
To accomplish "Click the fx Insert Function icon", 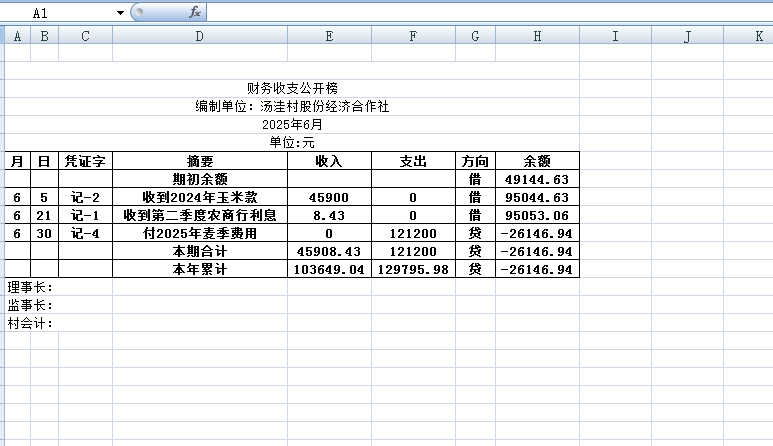I will tap(195, 12).
